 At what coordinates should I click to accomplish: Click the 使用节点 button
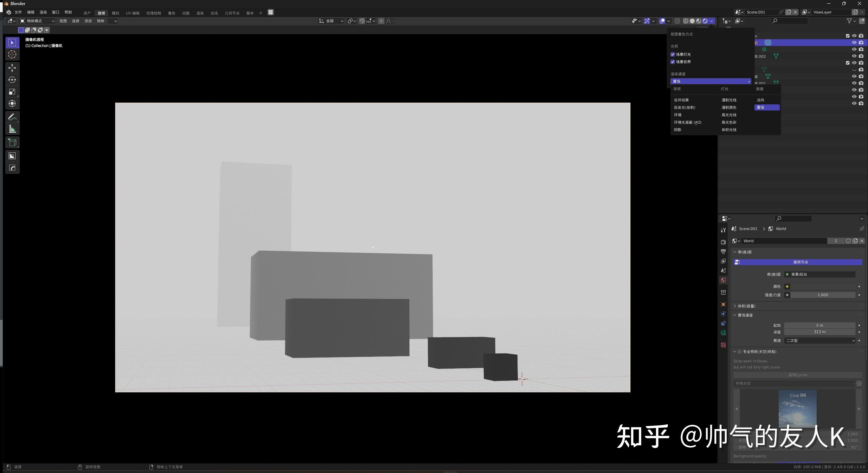(x=798, y=262)
